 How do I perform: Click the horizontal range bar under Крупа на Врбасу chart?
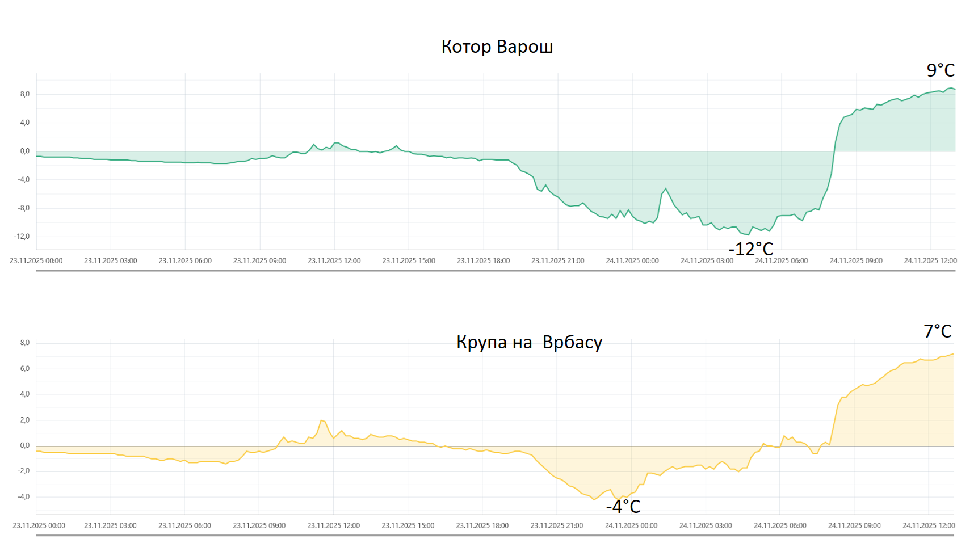click(x=494, y=535)
